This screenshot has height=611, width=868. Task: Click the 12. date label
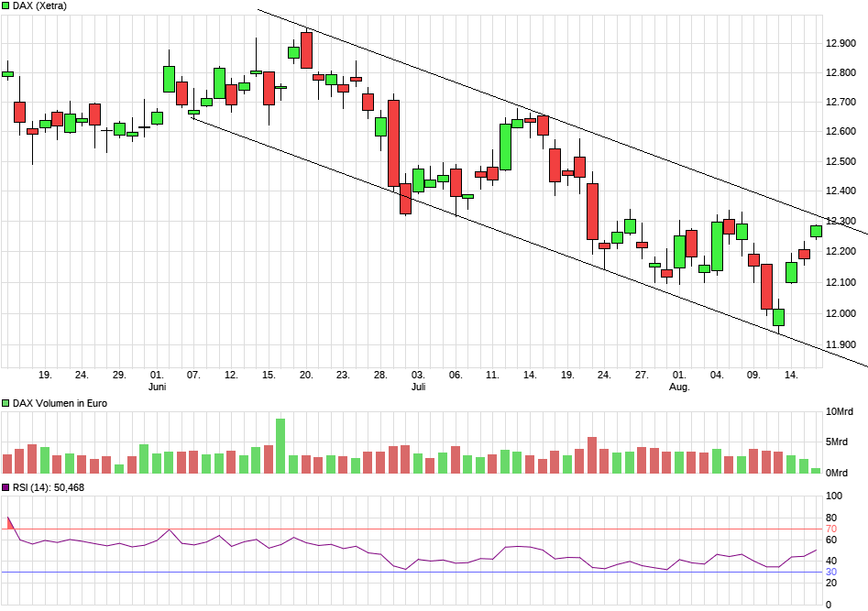[231, 375]
